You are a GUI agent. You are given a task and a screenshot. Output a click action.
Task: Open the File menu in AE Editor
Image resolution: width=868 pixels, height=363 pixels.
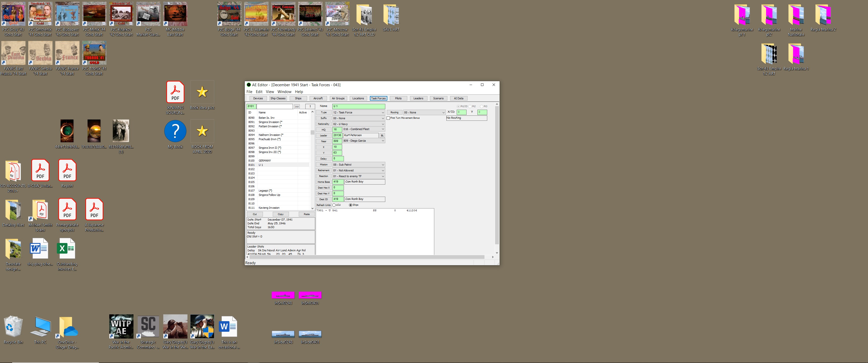tap(249, 92)
